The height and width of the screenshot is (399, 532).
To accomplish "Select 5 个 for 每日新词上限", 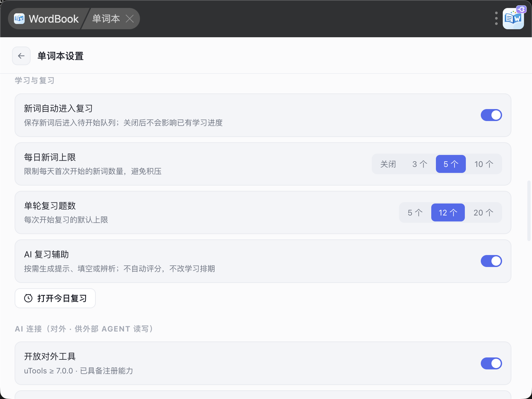I will click(451, 164).
